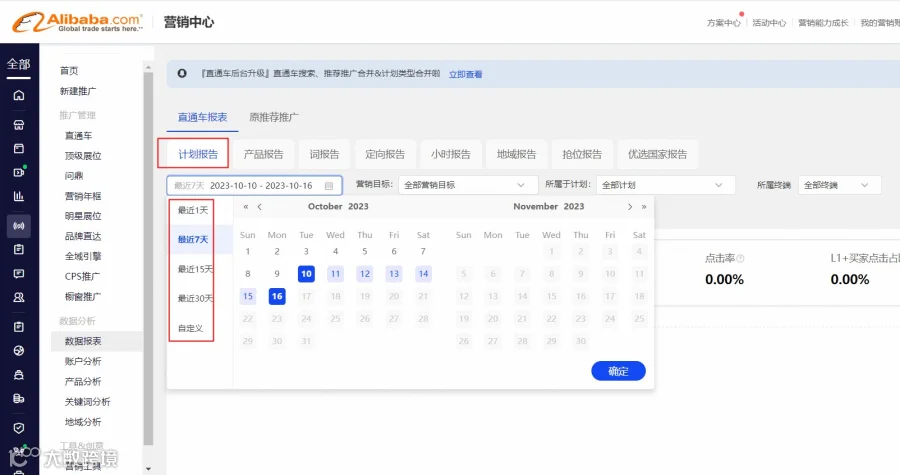Expand the 全部终端 dropdown
This screenshot has width=900, height=475.
click(839, 185)
